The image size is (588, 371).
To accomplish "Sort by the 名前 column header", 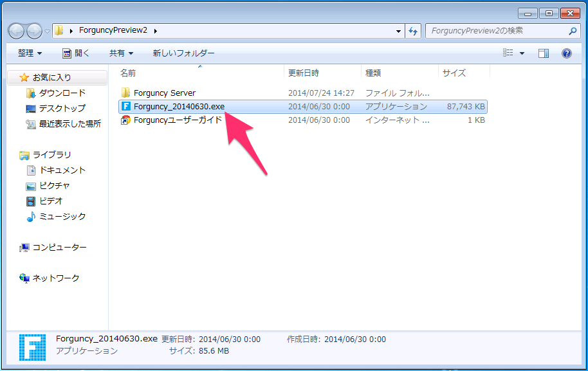I will click(128, 73).
